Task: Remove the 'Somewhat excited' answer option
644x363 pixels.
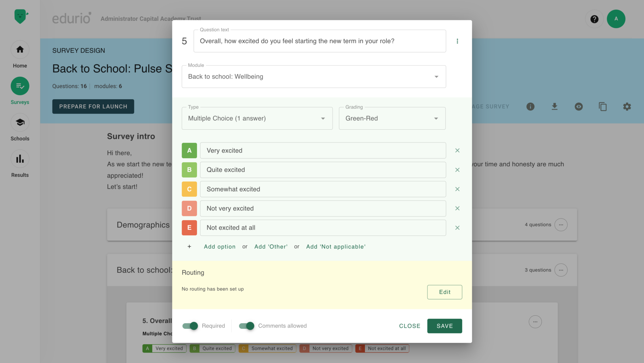Action: click(457, 189)
